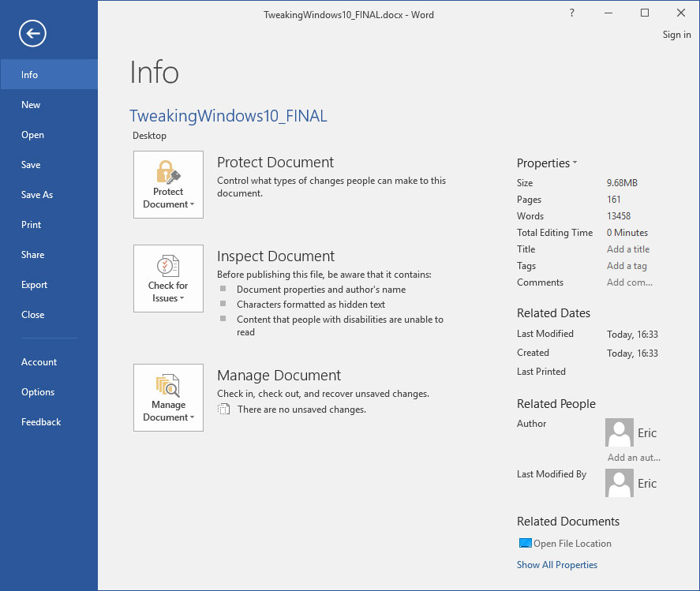Image resolution: width=700 pixels, height=591 pixels.
Task: Click the Last Modified By name Eric
Action: tap(647, 484)
